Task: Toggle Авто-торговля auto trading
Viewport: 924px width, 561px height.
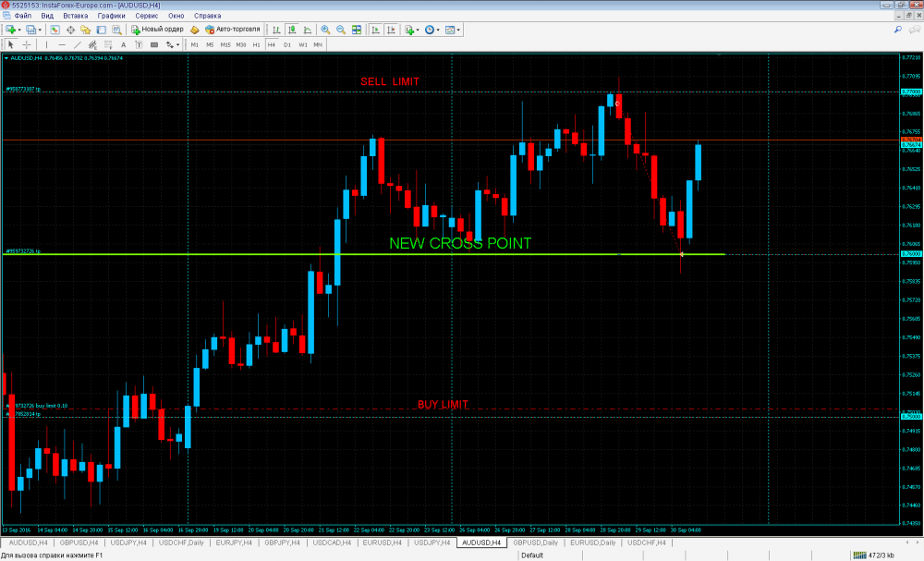Action: [x=232, y=30]
